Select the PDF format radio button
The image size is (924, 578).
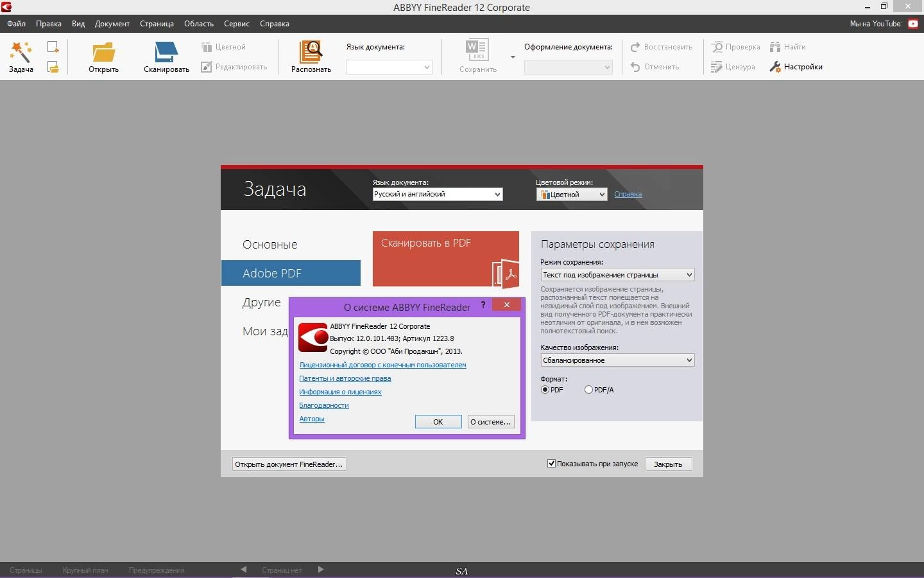pos(545,390)
